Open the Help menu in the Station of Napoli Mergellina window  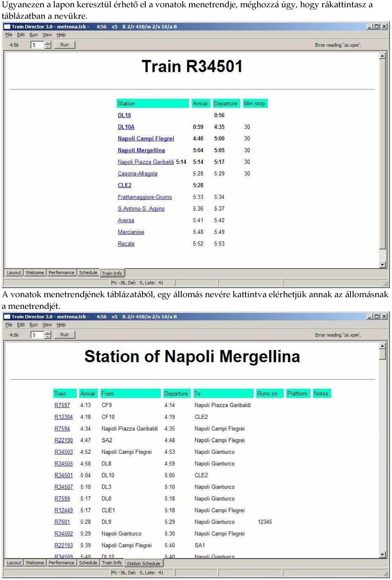[x=61, y=325]
